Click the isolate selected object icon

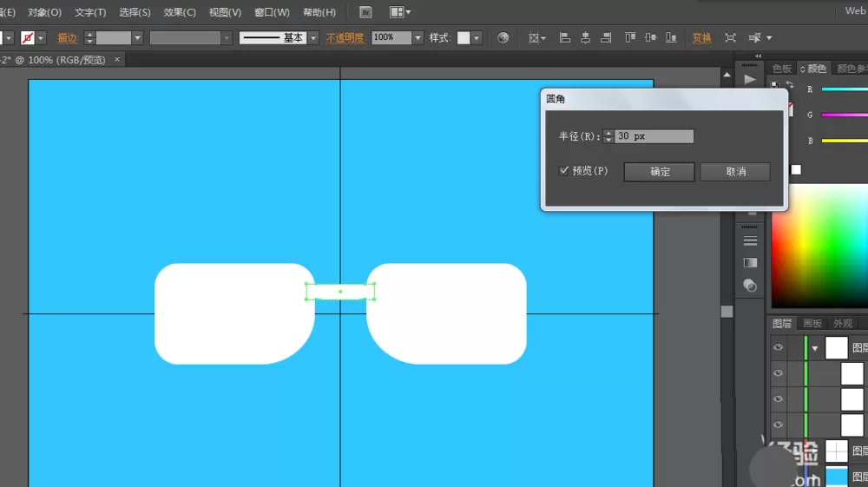pyautogui.click(x=730, y=37)
